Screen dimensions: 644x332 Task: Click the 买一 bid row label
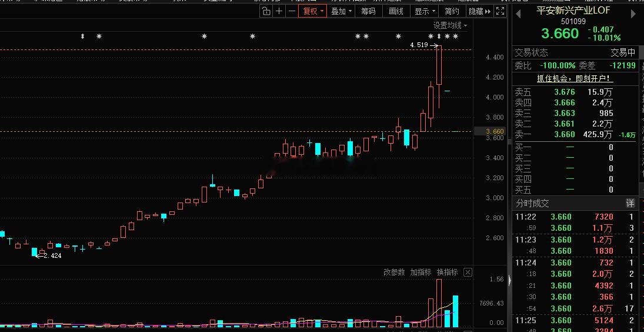pos(523,147)
